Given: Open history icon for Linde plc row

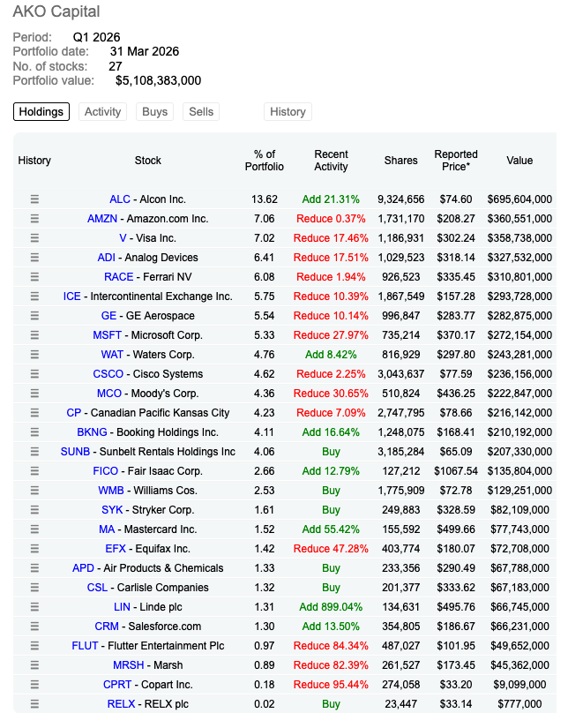Looking at the screenshot, I should pyautogui.click(x=34, y=607).
